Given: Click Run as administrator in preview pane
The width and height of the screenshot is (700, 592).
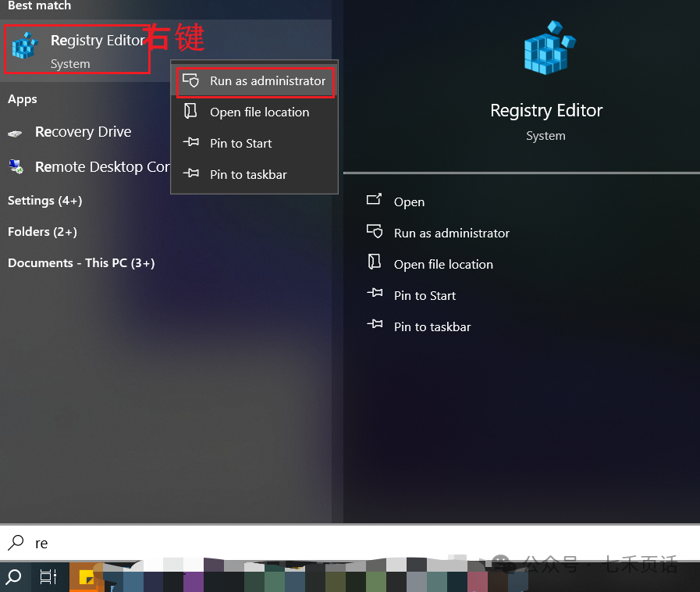Looking at the screenshot, I should tap(451, 234).
